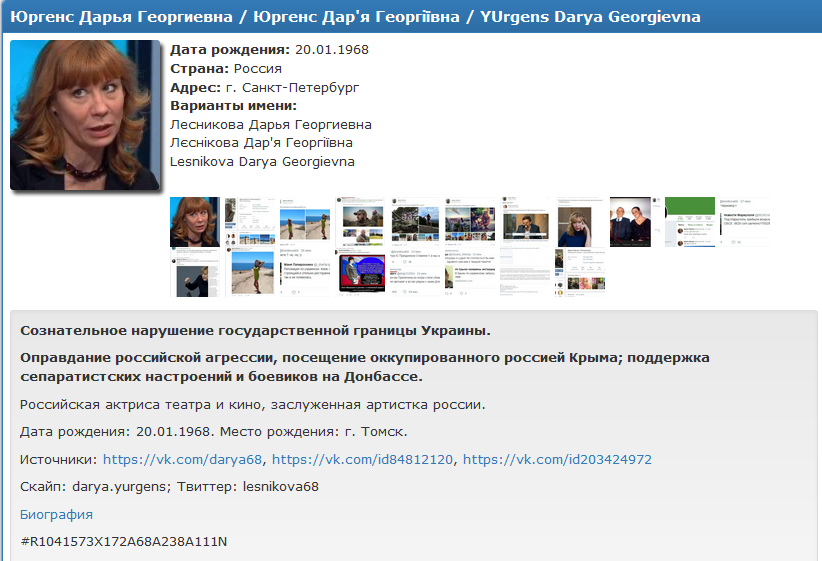Open the blonde seated woman thumbnail
The image size is (822, 561).
tap(580, 222)
